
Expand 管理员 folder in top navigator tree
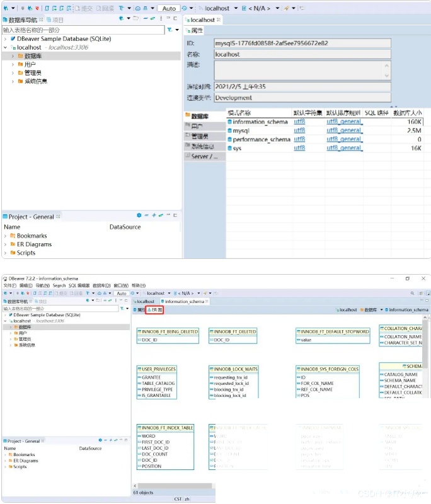pos(13,72)
